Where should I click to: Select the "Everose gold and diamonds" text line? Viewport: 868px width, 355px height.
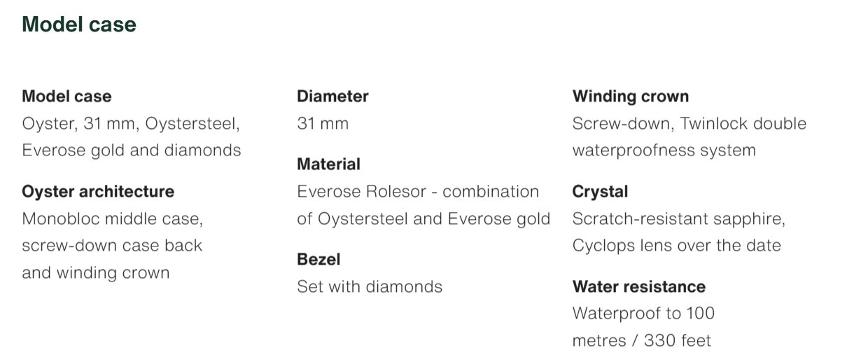click(x=132, y=151)
